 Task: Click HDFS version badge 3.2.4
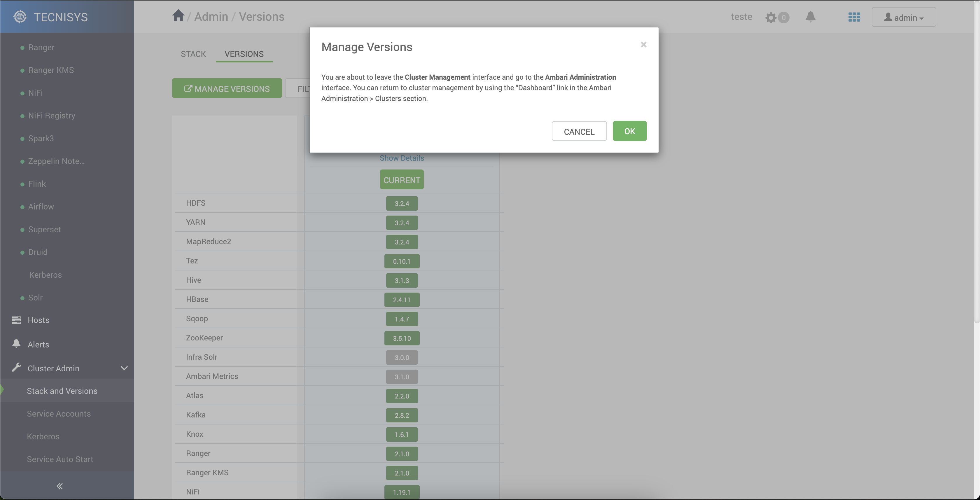pos(402,203)
